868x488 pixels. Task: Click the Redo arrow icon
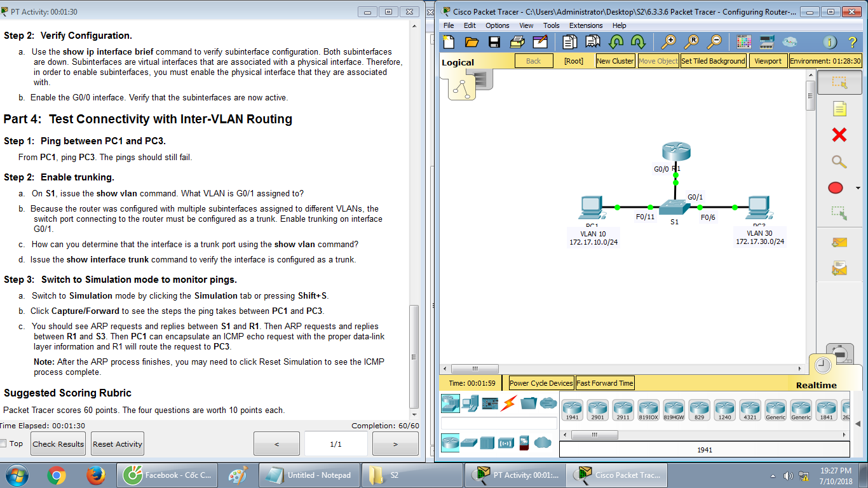tap(638, 42)
